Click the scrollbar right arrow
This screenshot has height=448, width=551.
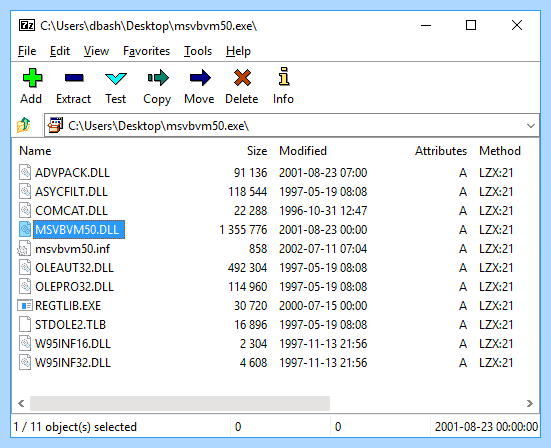click(530, 403)
